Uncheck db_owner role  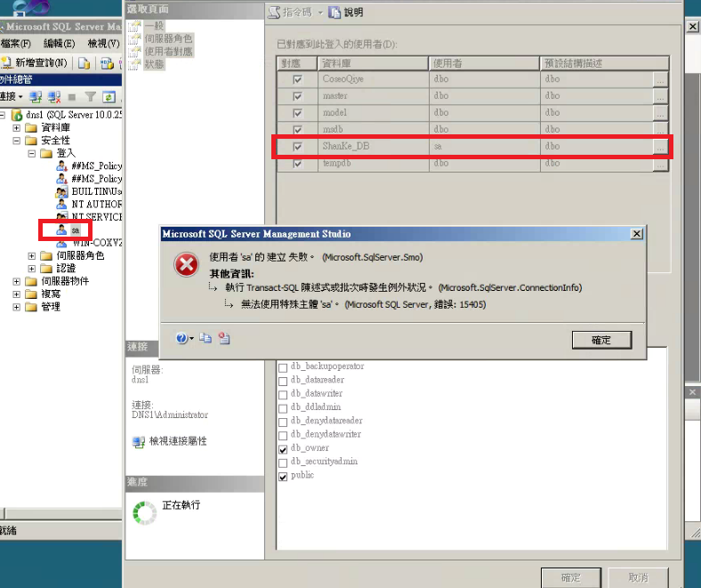point(283,449)
